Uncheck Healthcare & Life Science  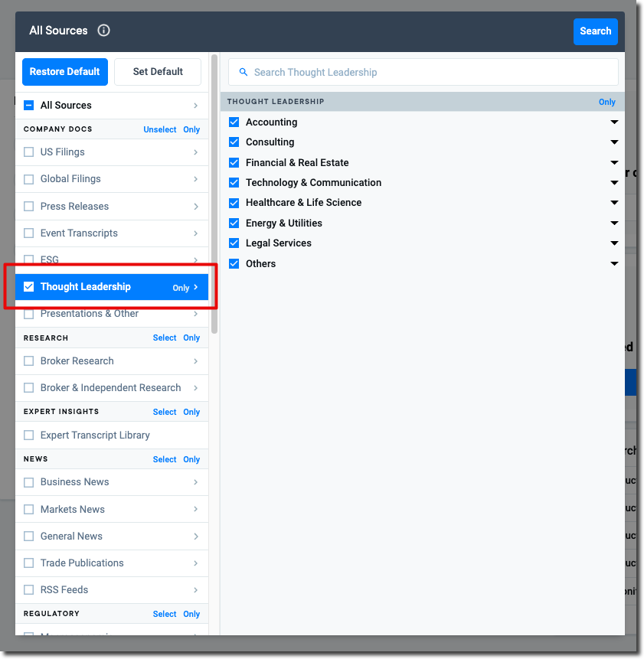tap(234, 202)
